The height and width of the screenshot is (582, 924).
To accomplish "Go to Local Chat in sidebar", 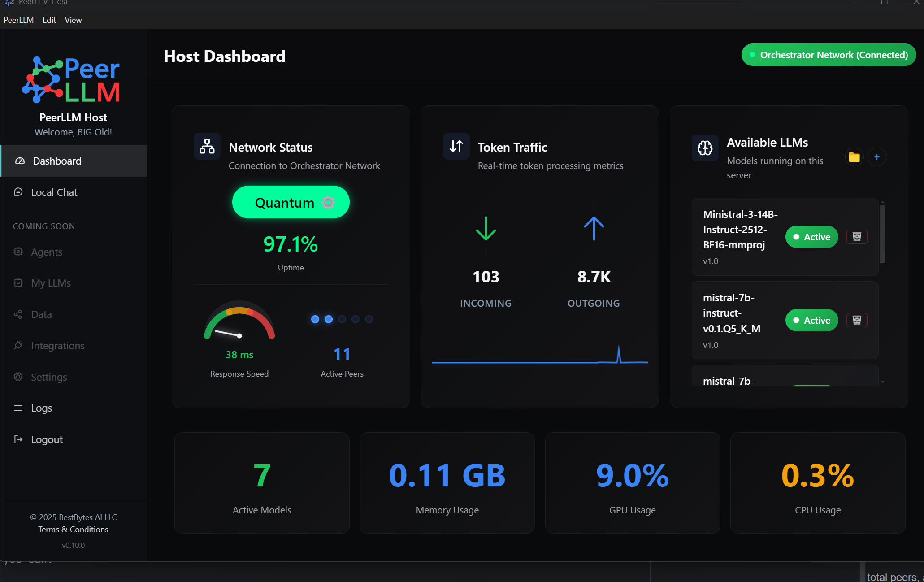I will click(x=54, y=192).
